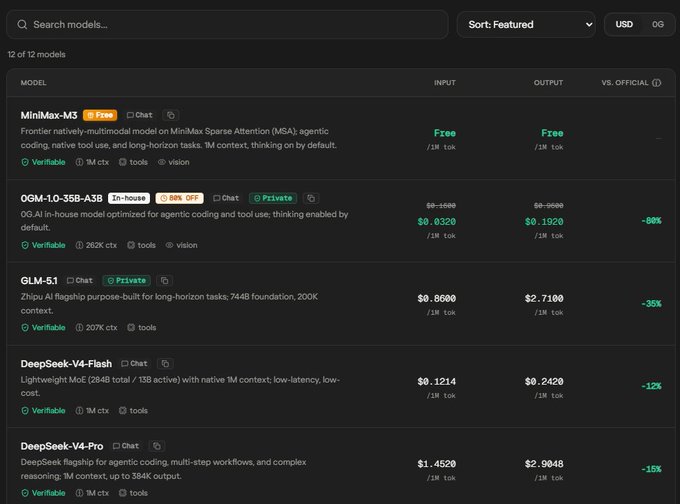Click the $2.9048 output price

click(544, 464)
